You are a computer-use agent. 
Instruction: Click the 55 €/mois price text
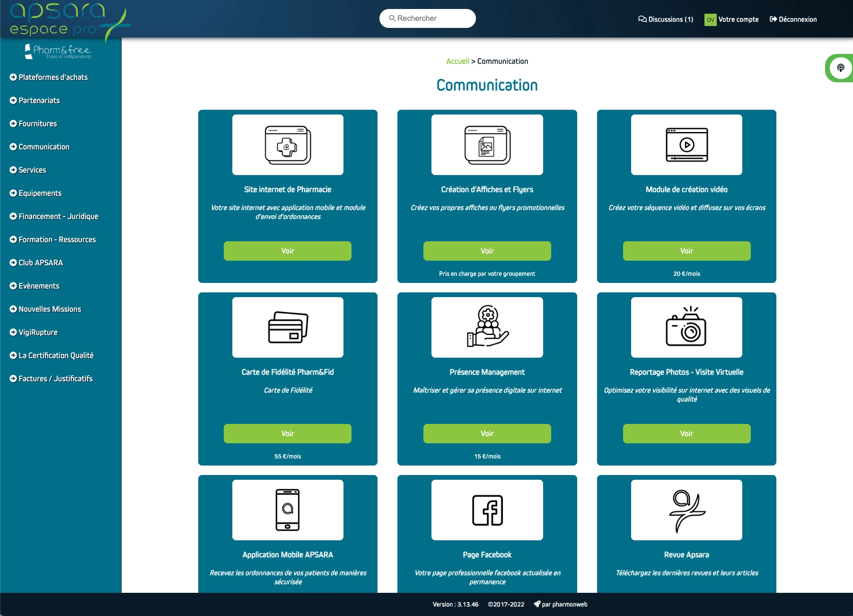coord(288,456)
